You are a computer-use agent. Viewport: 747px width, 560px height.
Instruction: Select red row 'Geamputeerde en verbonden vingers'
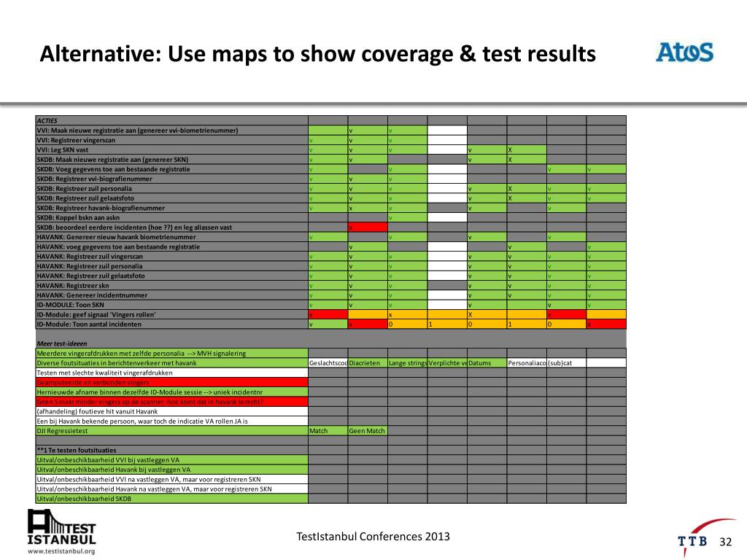click(172, 382)
